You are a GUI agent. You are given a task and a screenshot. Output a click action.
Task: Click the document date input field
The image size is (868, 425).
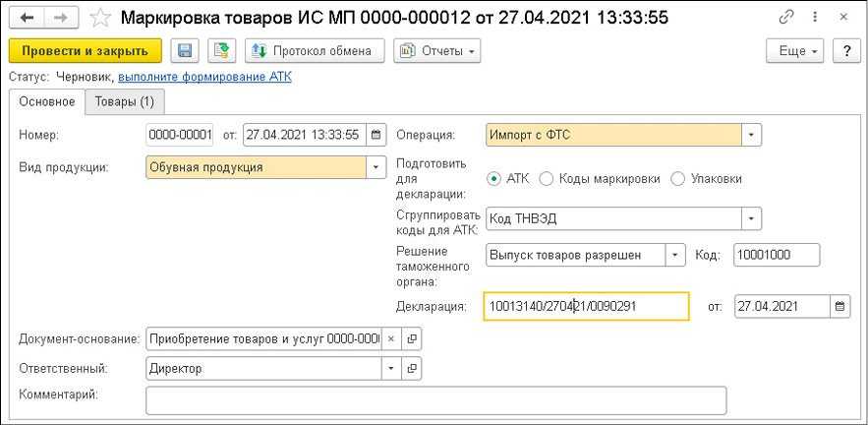pos(305,135)
